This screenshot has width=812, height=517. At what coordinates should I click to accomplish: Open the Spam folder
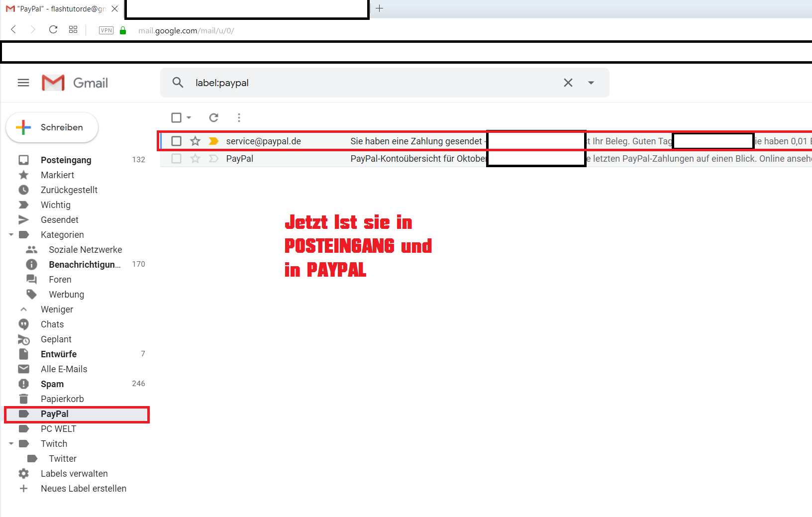coord(52,384)
